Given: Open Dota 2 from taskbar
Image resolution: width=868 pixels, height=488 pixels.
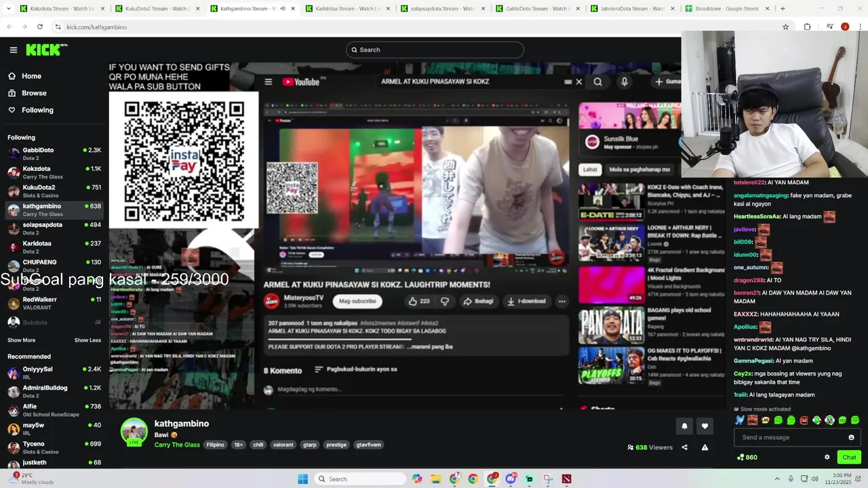Looking at the screenshot, I should click(566, 479).
